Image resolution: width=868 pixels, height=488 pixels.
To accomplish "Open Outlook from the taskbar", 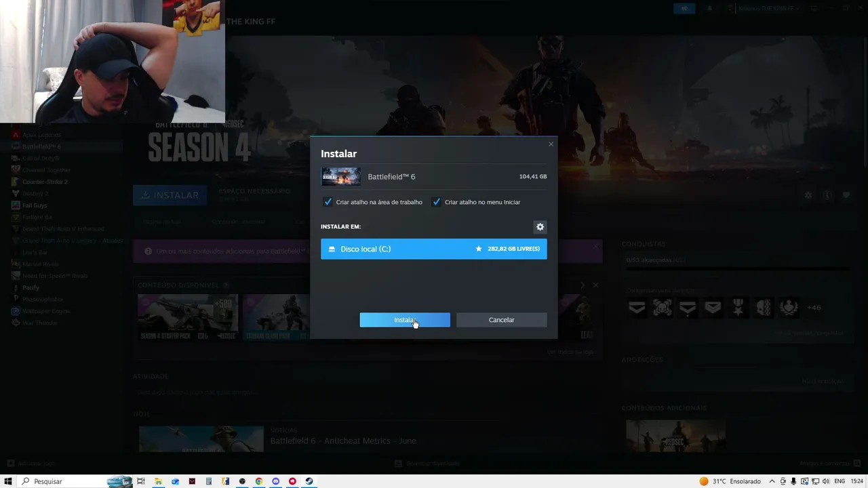I will (x=175, y=481).
